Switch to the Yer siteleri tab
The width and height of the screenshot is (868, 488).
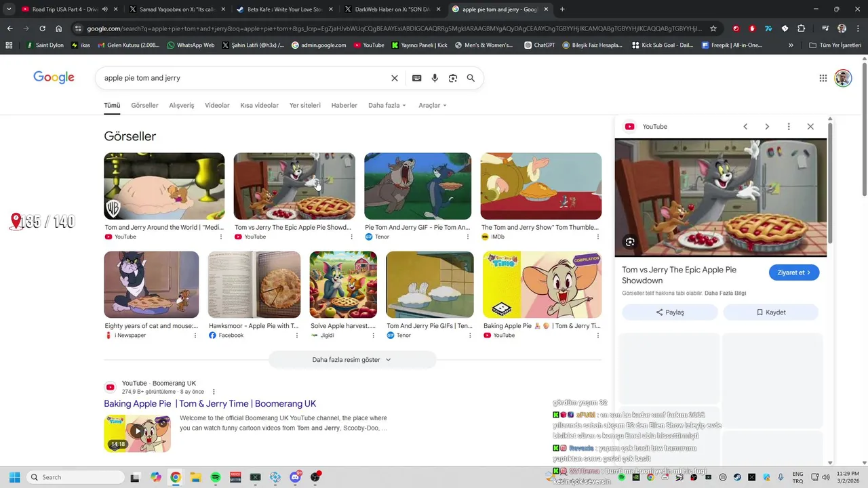(x=305, y=105)
